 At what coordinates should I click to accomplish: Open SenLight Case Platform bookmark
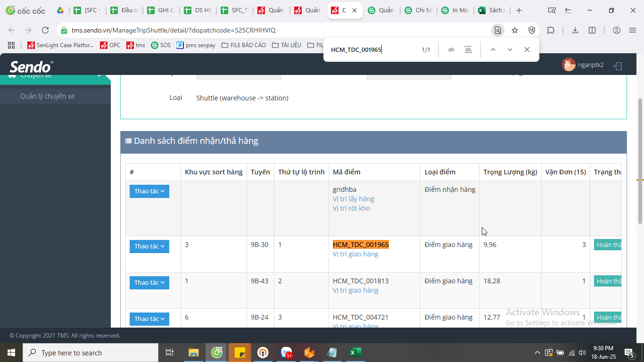(61, 45)
